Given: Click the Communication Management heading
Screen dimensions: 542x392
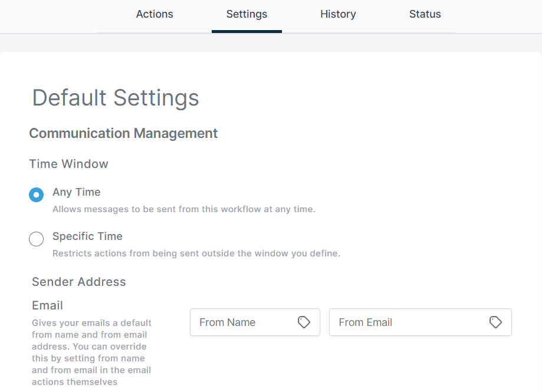Looking at the screenshot, I should click(123, 134).
